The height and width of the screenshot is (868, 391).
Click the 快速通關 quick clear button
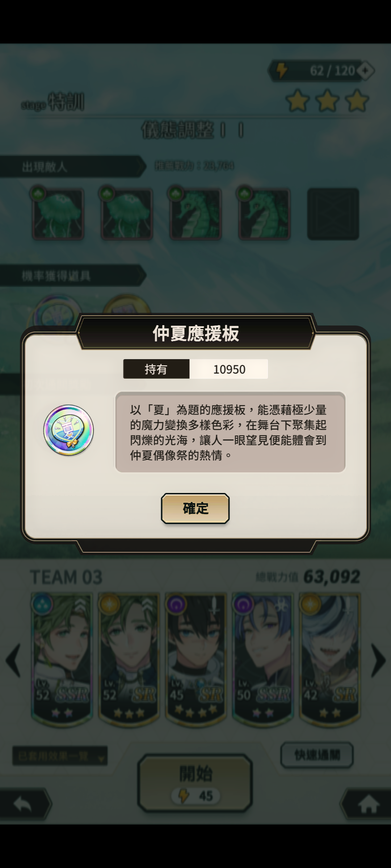coord(317,755)
